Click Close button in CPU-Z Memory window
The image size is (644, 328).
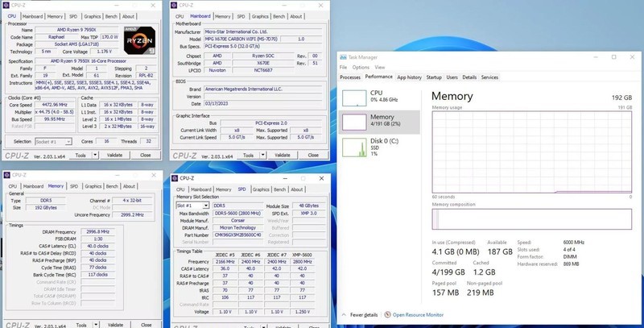point(147,325)
